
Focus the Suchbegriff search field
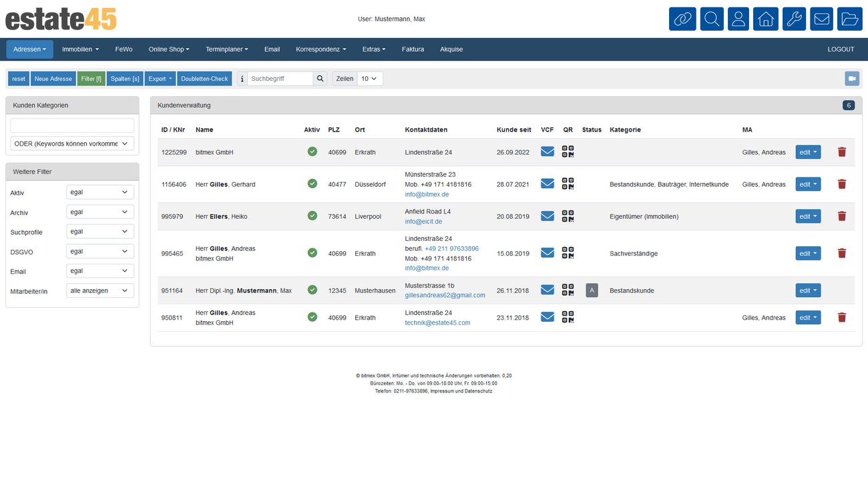point(280,79)
